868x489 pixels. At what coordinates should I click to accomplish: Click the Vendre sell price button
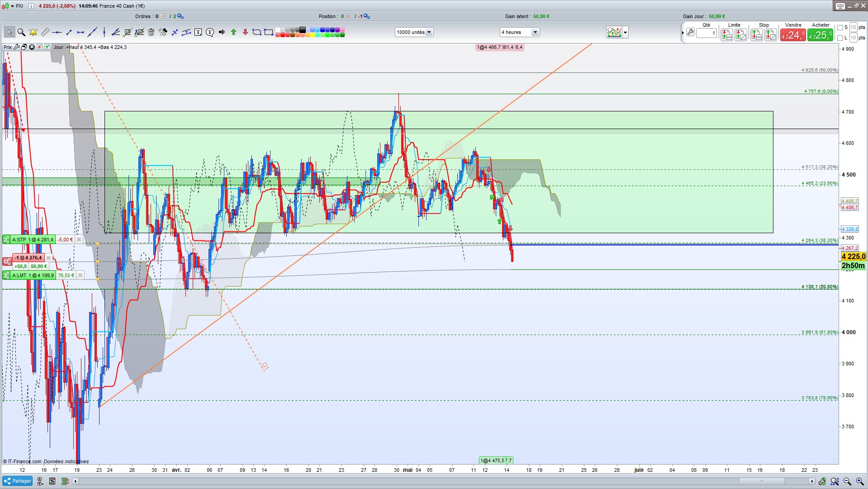coord(793,35)
